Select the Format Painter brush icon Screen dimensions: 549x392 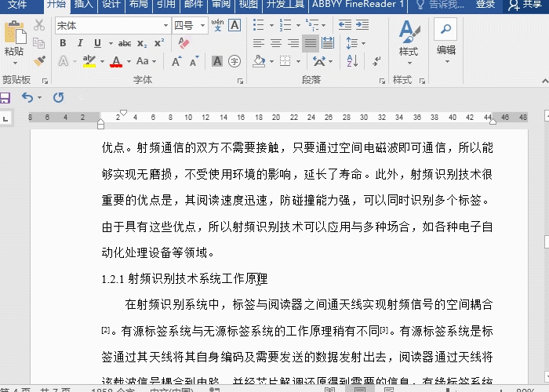(x=39, y=60)
